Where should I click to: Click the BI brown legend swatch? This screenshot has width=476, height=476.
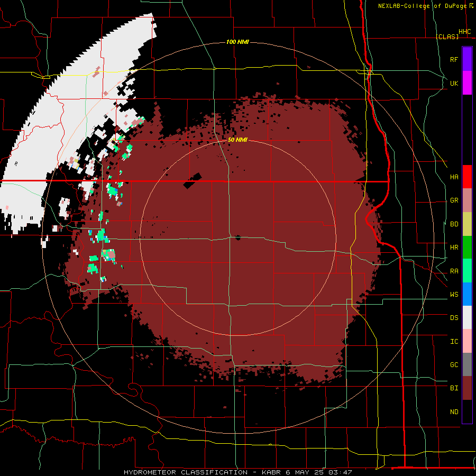point(467,388)
